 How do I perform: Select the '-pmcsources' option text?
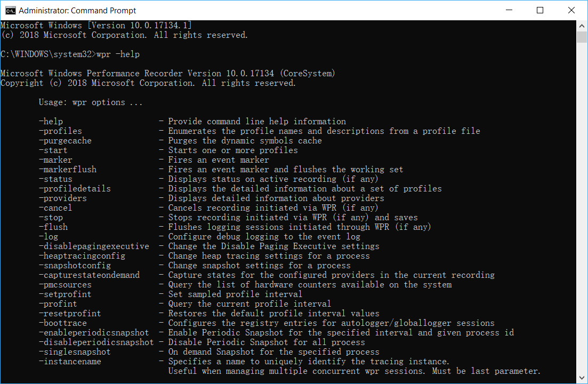tap(65, 285)
